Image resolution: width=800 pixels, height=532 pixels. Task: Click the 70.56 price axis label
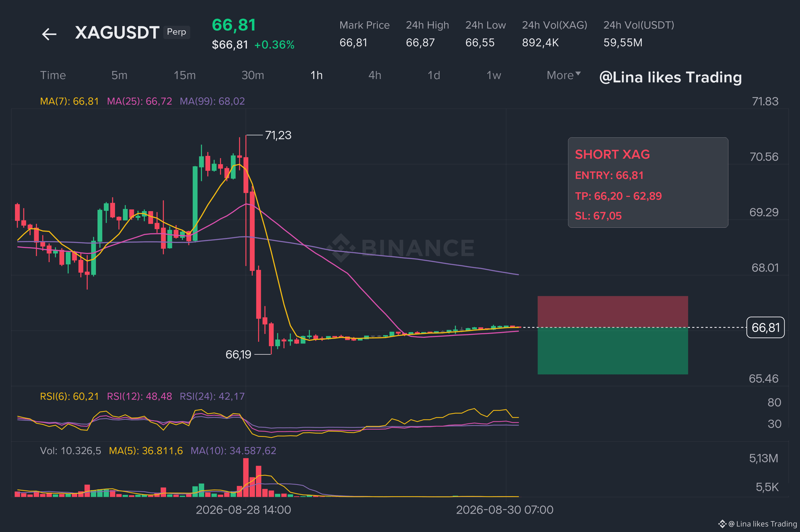click(764, 157)
